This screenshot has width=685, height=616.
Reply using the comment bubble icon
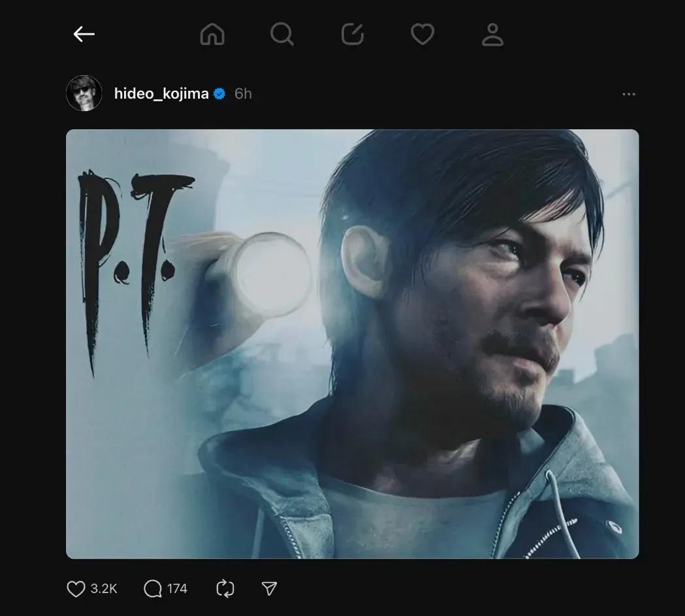click(x=152, y=589)
